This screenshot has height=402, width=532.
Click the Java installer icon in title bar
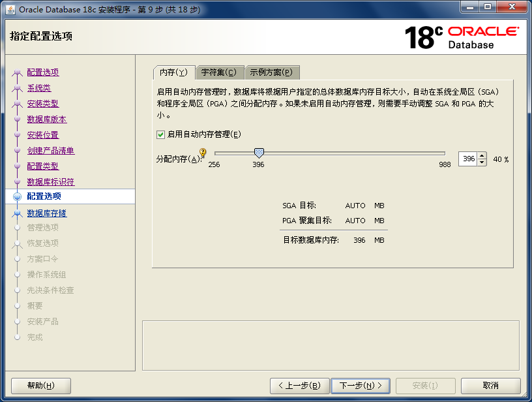pos(10,10)
